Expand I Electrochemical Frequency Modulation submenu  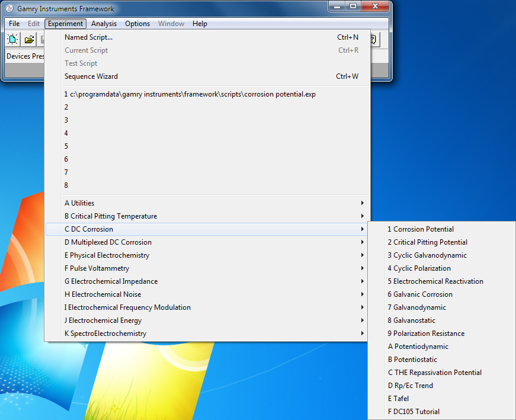coord(207,307)
